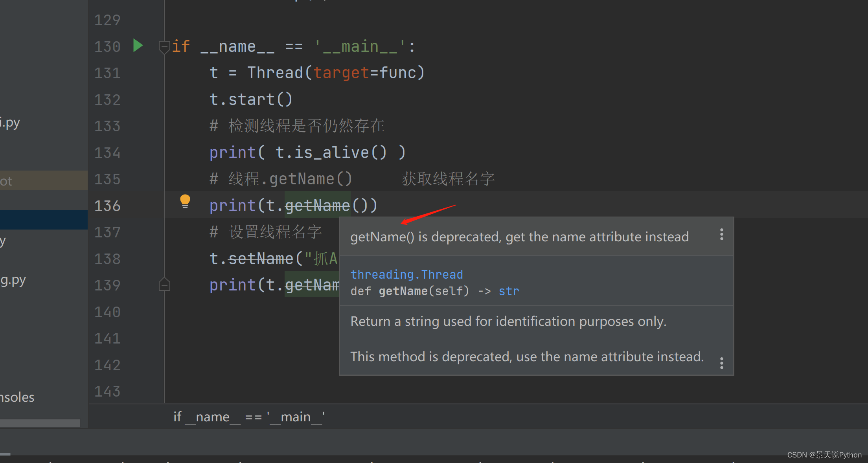Image resolution: width=868 pixels, height=463 pixels.
Task: Follow the threading.Thread link
Action: pos(406,274)
